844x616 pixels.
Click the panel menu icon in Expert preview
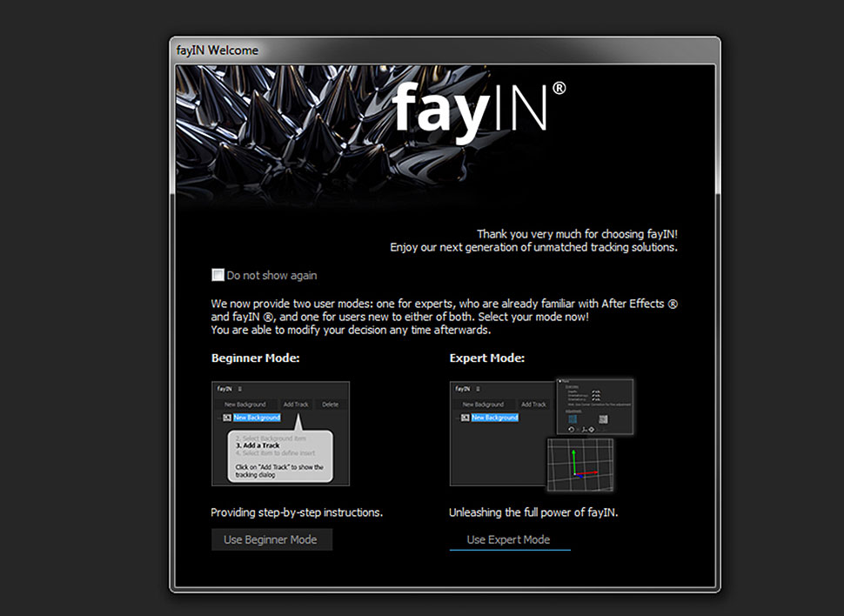pyautogui.click(x=478, y=389)
